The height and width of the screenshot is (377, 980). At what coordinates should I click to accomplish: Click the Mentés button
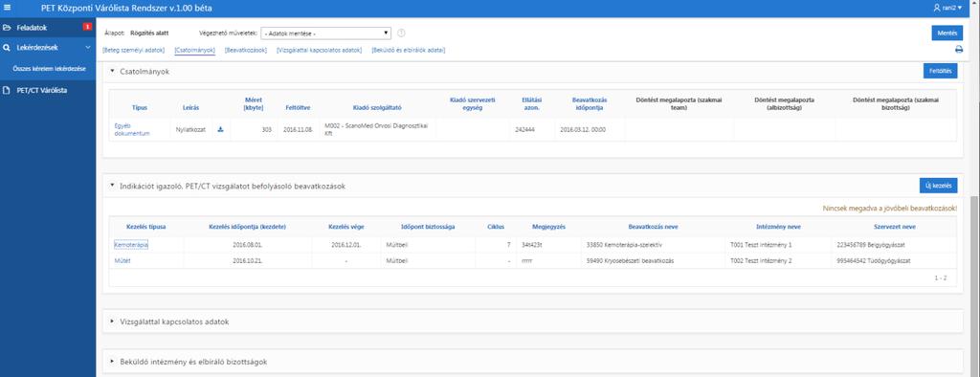[x=947, y=33]
